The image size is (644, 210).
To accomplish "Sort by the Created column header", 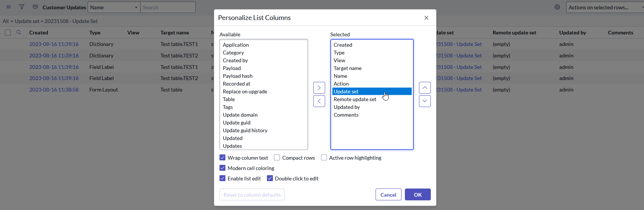I will point(39,33).
